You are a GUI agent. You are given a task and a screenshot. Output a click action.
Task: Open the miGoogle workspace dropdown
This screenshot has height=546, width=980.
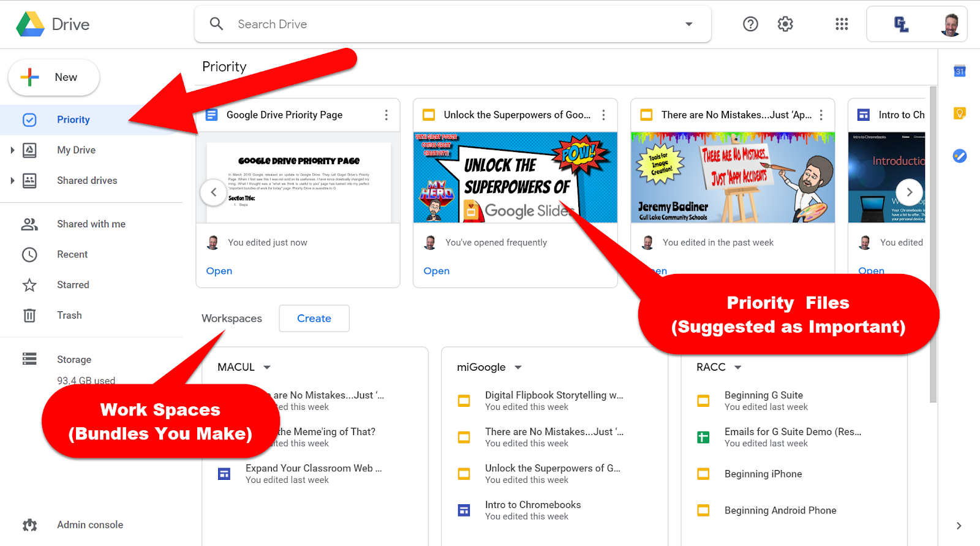[518, 367]
